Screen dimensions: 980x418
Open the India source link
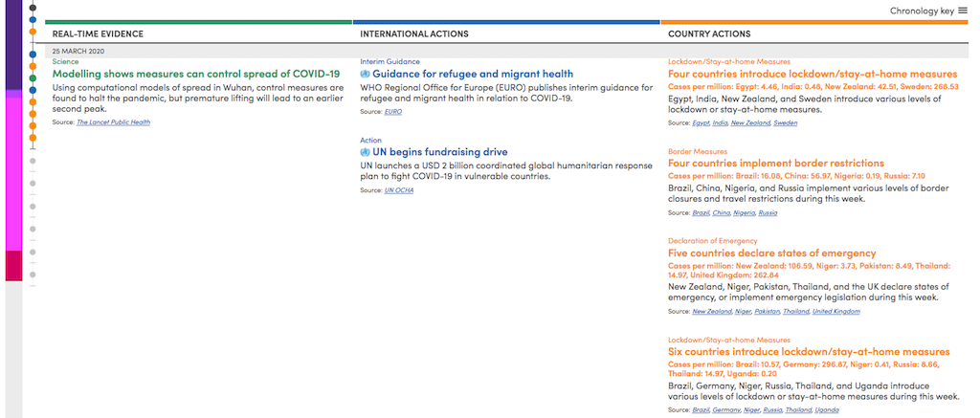coord(720,123)
